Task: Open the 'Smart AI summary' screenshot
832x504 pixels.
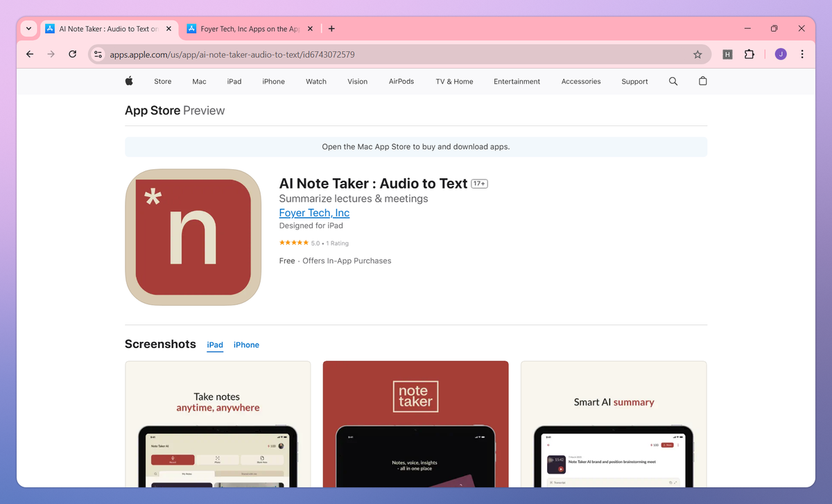Action: pyautogui.click(x=614, y=424)
